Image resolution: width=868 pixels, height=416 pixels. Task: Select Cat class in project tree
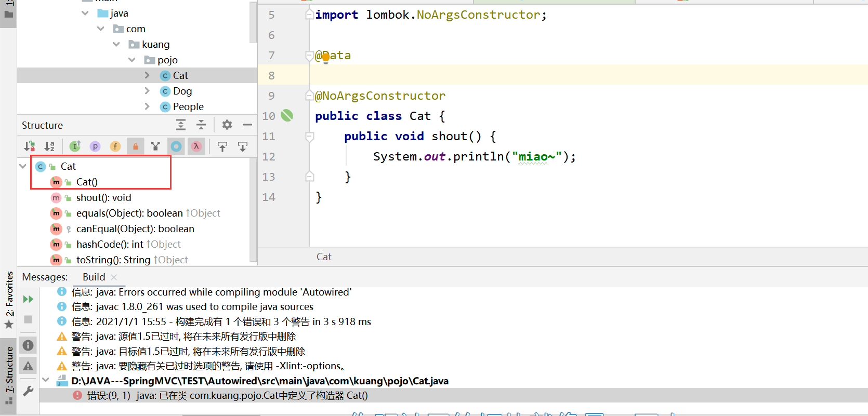click(x=180, y=75)
